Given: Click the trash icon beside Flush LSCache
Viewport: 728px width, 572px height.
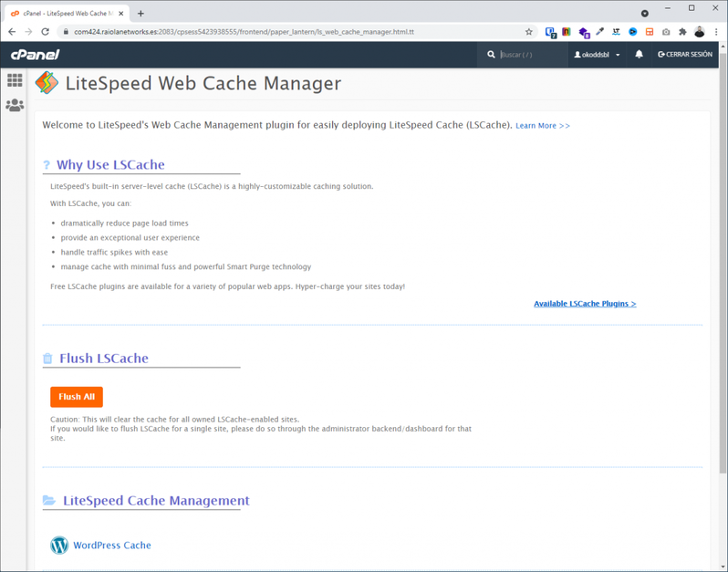Looking at the screenshot, I should point(47,359).
